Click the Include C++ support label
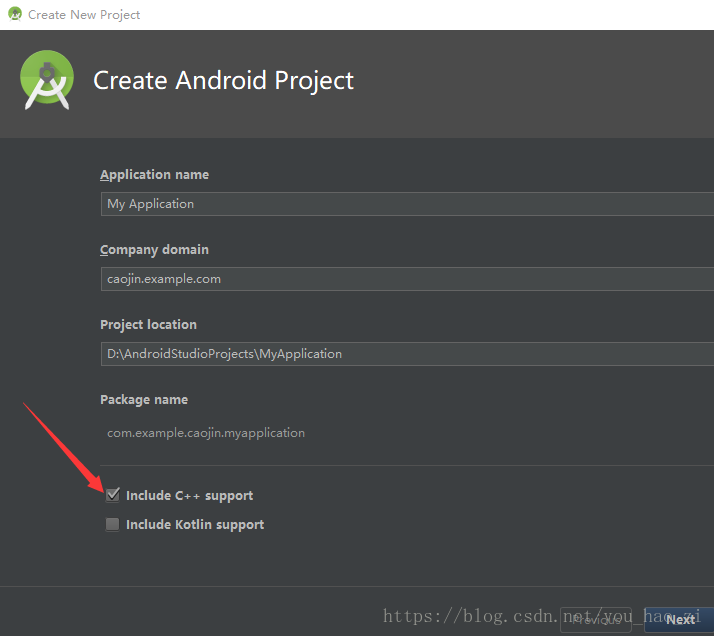The height and width of the screenshot is (636, 714). [x=189, y=495]
